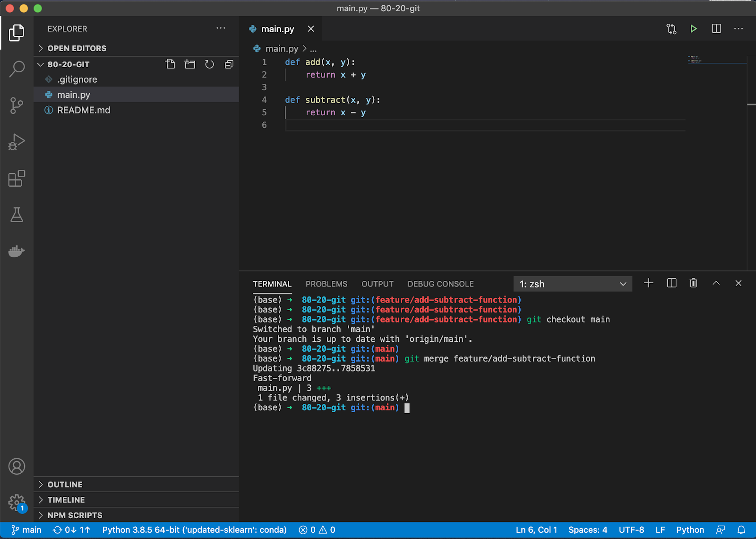Switch to the DEBUG CONSOLE tab
This screenshot has width=756, height=539.
(x=440, y=284)
